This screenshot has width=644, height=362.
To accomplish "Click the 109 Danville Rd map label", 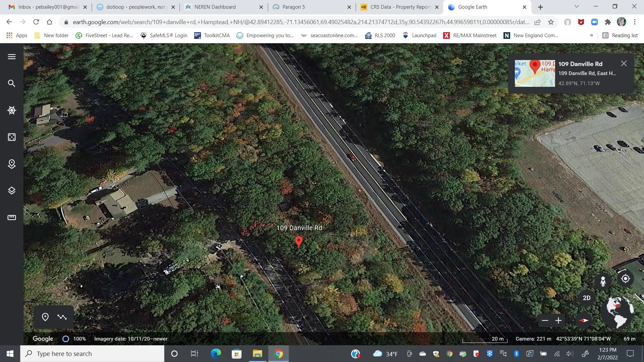I will 299,228.
